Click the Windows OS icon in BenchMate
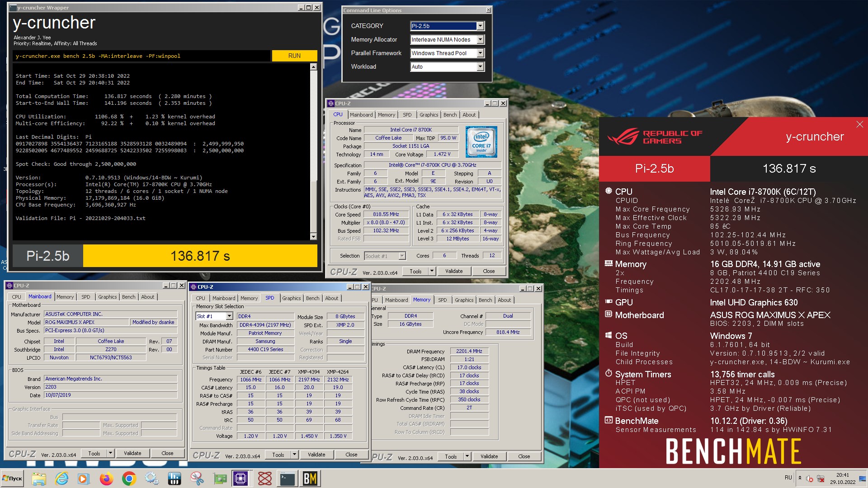The width and height of the screenshot is (868, 488). point(609,335)
